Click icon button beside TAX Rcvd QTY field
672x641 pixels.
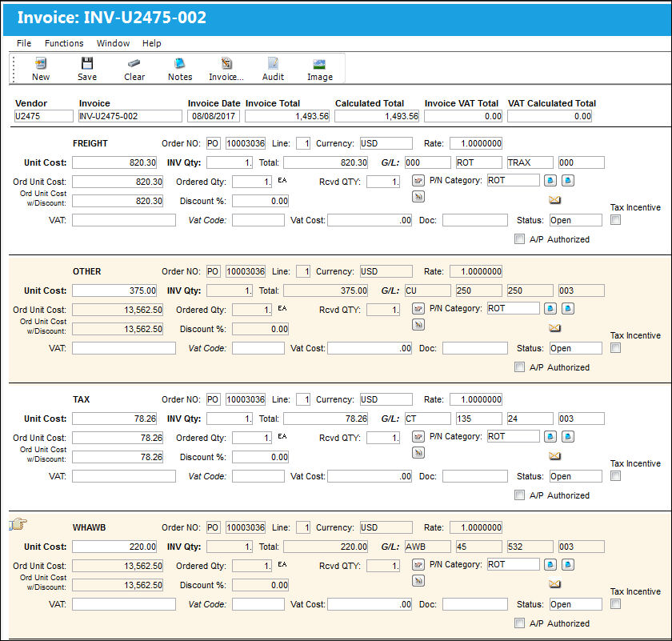tap(418, 436)
